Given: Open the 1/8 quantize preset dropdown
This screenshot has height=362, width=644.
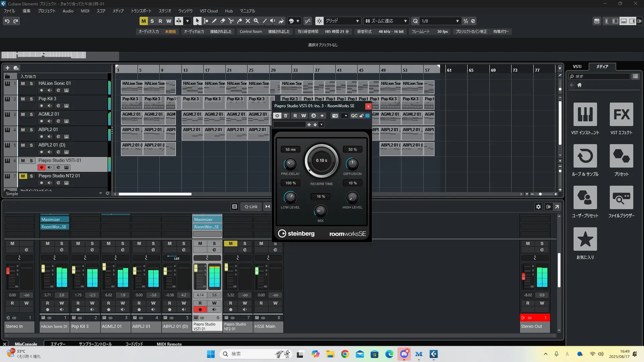Looking at the screenshot, I should click(x=457, y=21).
